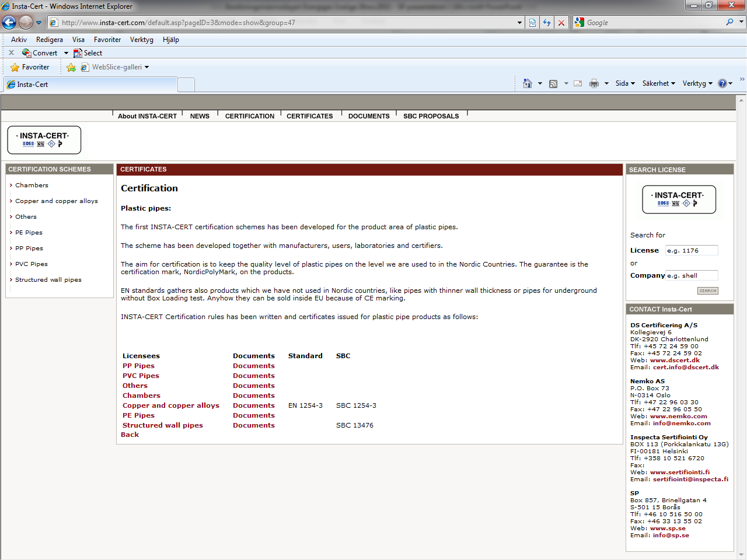Viewport: 747px width, 560px height.
Task: Open the Arkiv menu
Action: 19,40
